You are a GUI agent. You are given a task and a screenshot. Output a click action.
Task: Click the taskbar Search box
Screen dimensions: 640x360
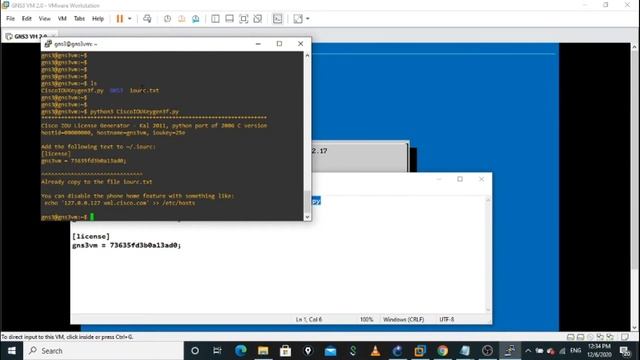pos(103,351)
